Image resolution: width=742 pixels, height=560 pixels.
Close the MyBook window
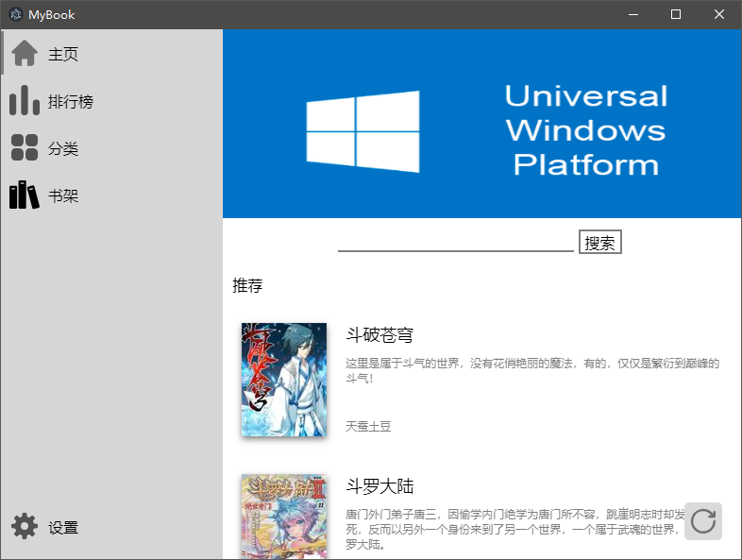pyautogui.click(x=718, y=15)
